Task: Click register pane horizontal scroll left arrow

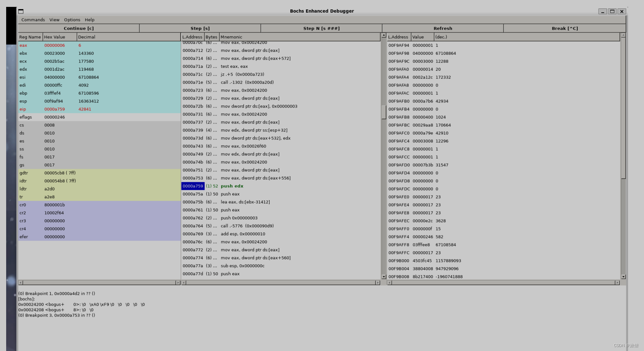Action: (21, 283)
